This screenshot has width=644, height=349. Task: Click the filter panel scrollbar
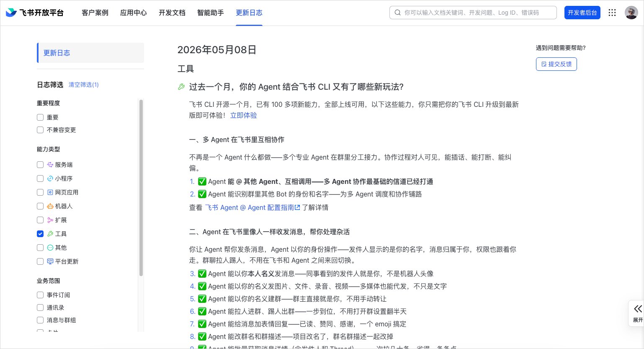[141, 188]
